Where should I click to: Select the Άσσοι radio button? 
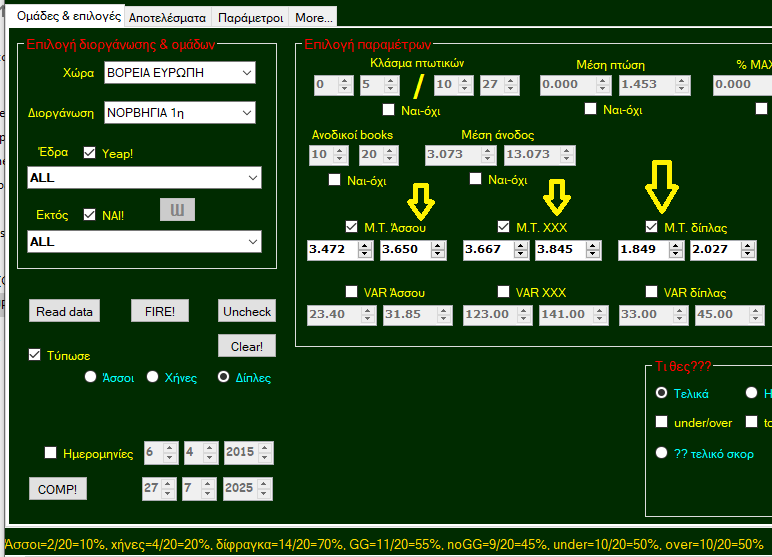tap(91, 377)
